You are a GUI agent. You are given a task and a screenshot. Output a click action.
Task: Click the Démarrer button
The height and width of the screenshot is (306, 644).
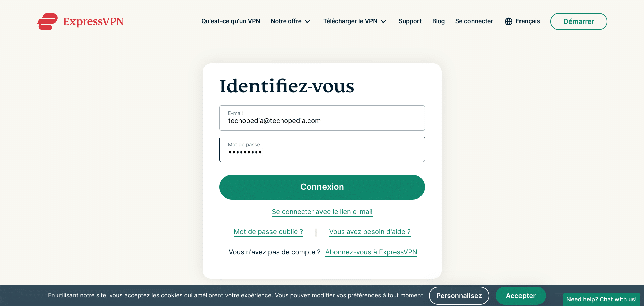[x=579, y=21]
